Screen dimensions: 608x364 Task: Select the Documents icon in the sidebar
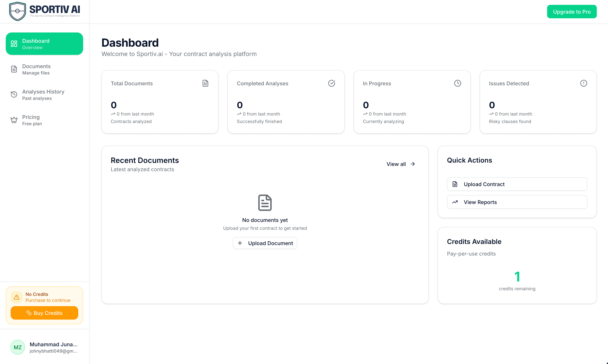pos(14,69)
